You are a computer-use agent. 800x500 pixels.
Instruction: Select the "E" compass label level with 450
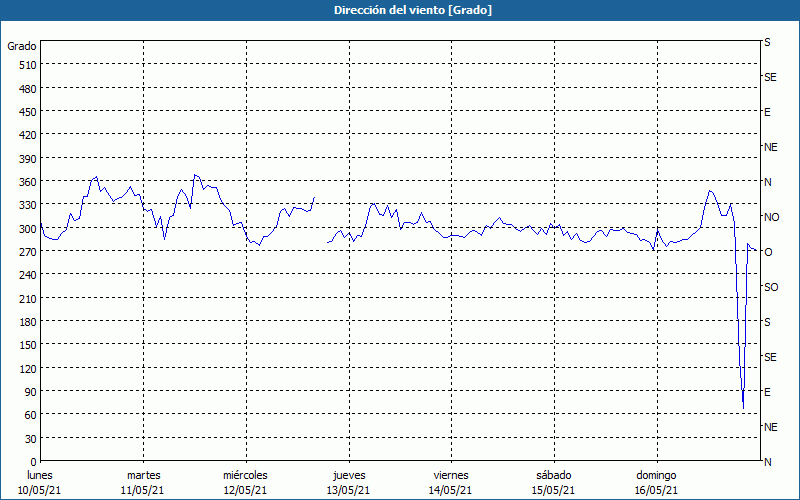pos(767,112)
